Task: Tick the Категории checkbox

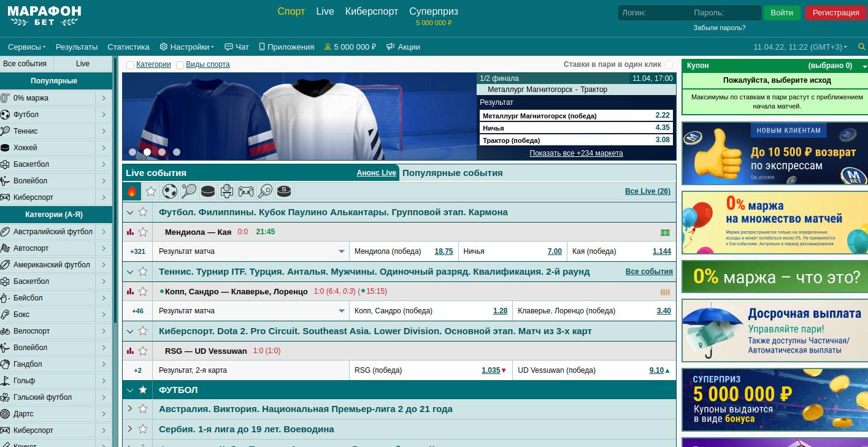Action: [x=130, y=65]
